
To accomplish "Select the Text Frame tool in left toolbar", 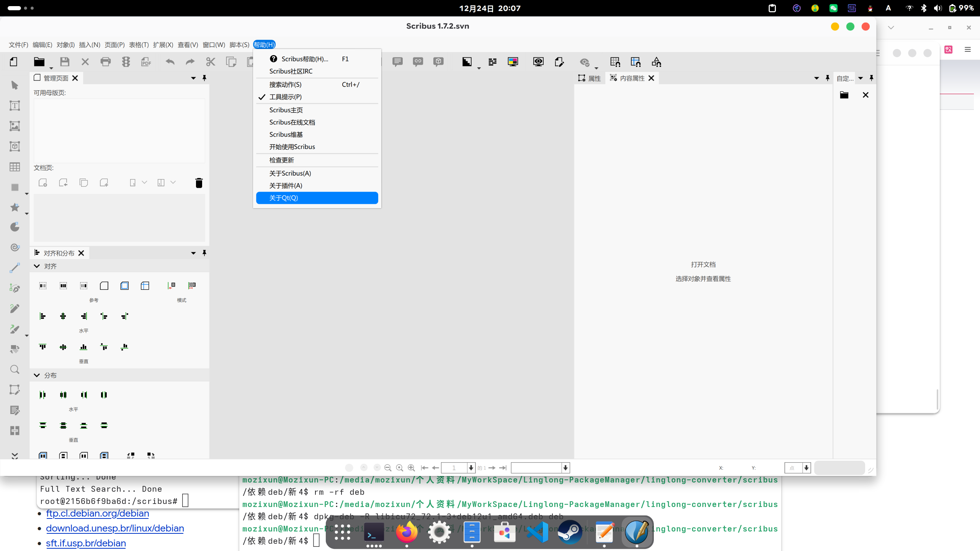I will coord(15,106).
